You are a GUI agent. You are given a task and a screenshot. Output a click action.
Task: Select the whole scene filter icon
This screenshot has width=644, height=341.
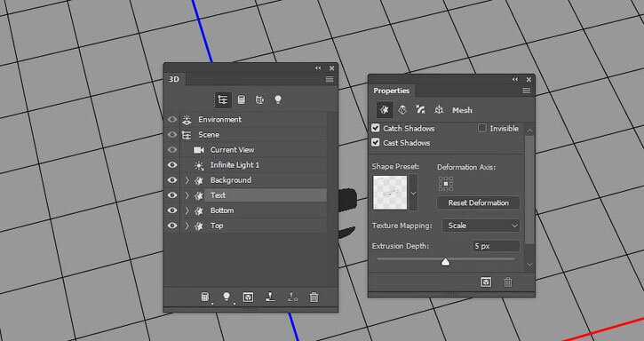coord(223,99)
